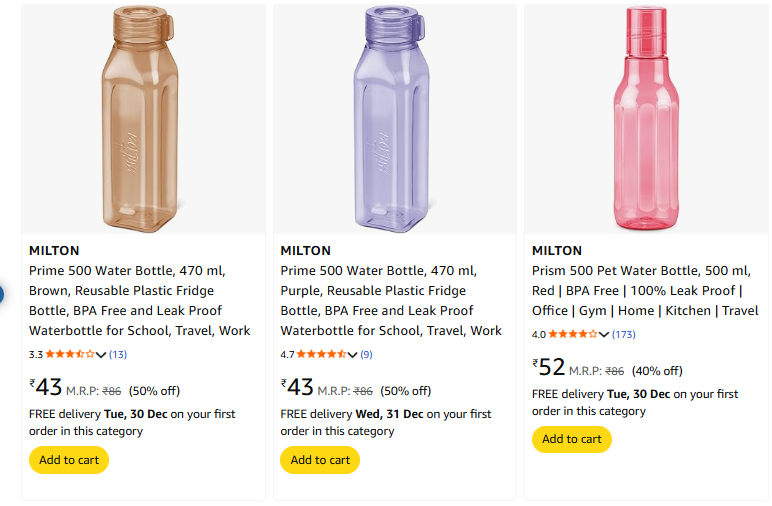
Task: Click the ₹52 price of the red bottle
Action: pos(550,367)
